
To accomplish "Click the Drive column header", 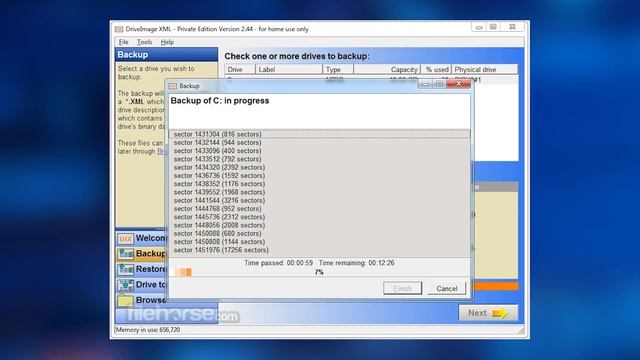I will (x=240, y=69).
